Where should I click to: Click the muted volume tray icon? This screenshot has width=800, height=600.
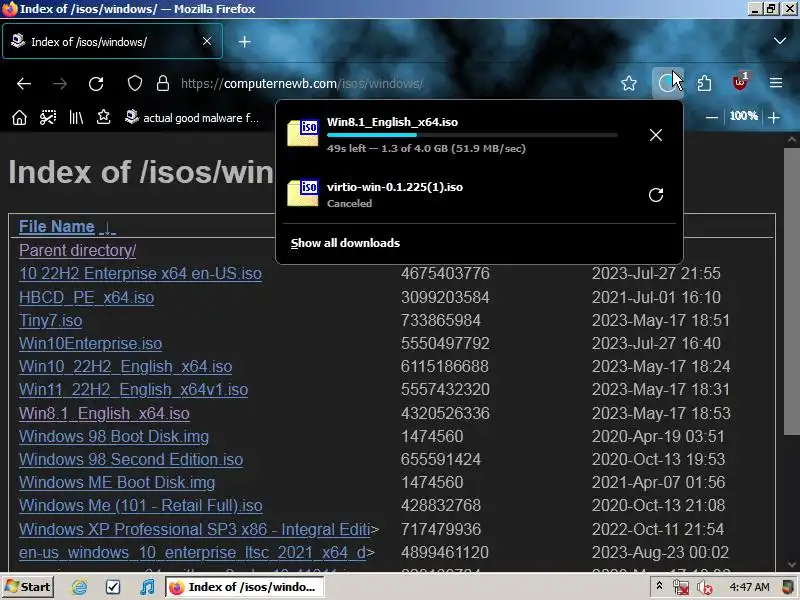point(705,588)
